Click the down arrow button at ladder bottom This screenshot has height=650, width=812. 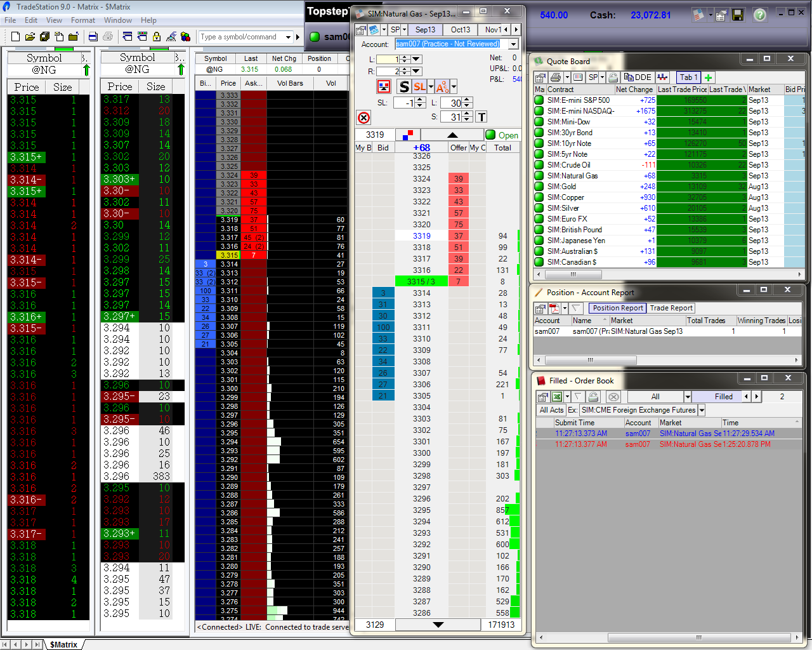point(438,625)
